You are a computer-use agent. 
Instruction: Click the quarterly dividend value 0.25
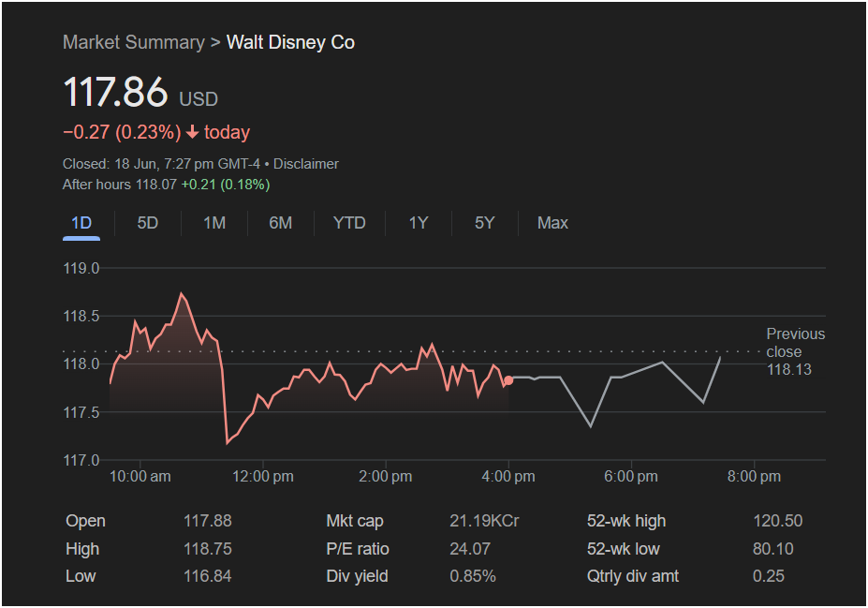tap(769, 576)
